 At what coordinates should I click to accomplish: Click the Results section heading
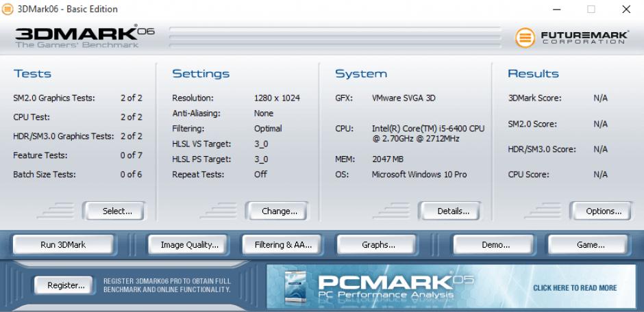[x=533, y=74]
